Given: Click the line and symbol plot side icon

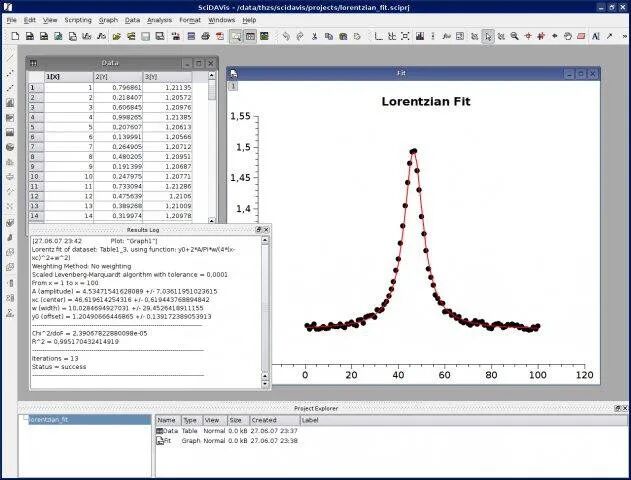Looking at the screenshot, I should [10, 88].
